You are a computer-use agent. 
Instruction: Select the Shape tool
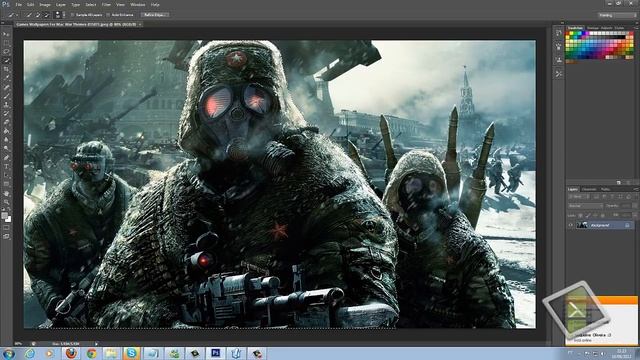[x=6, y=184]
